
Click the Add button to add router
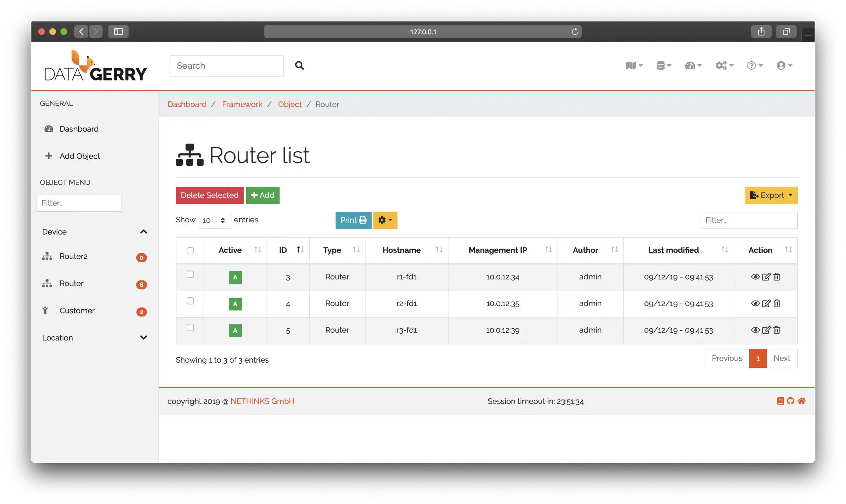[x=262, y=195]
